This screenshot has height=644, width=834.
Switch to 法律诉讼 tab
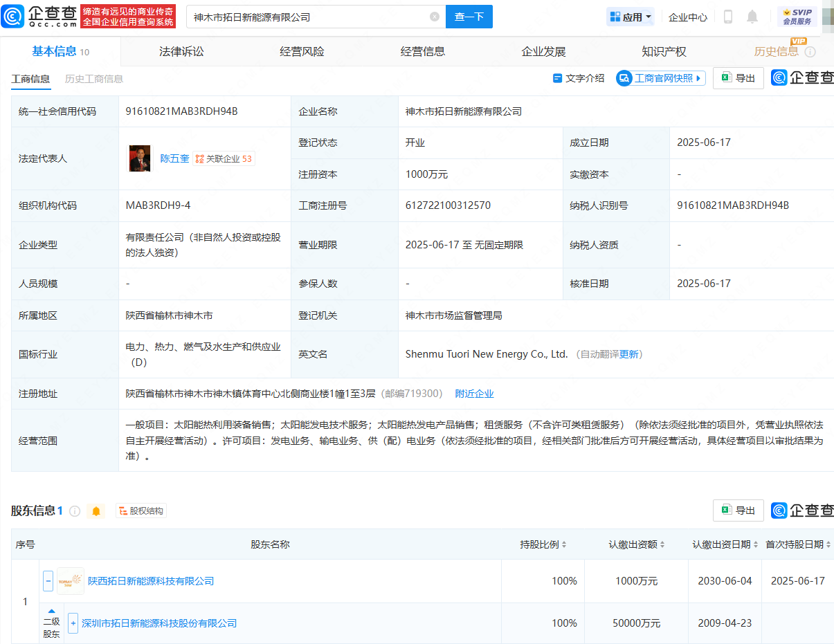181,52
